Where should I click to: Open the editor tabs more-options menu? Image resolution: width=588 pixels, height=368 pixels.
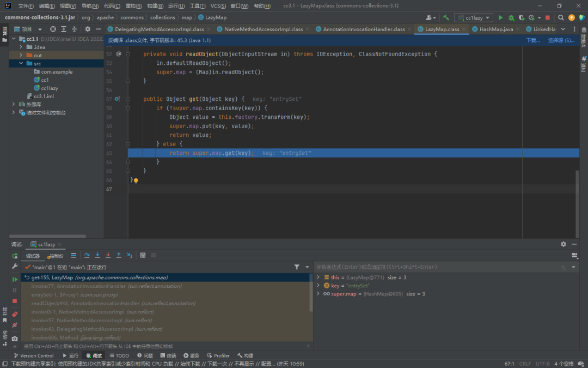pyautogui.click(x=574, y=29)
